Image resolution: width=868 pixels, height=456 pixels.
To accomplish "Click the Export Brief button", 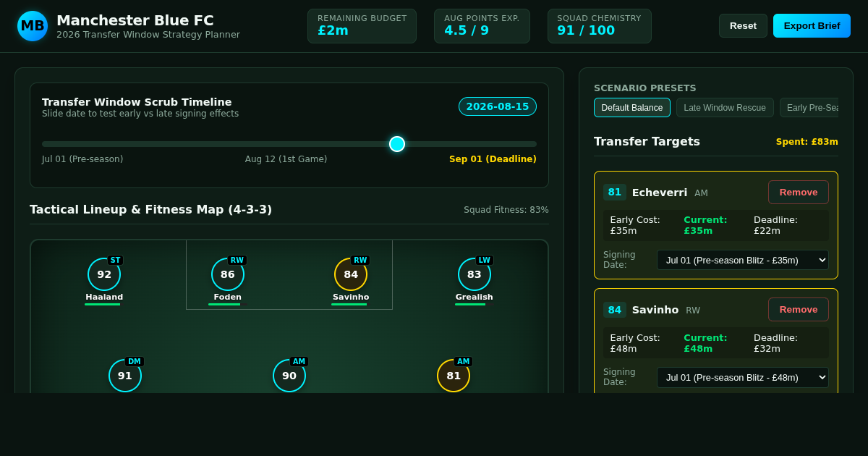I will (812, 26).
